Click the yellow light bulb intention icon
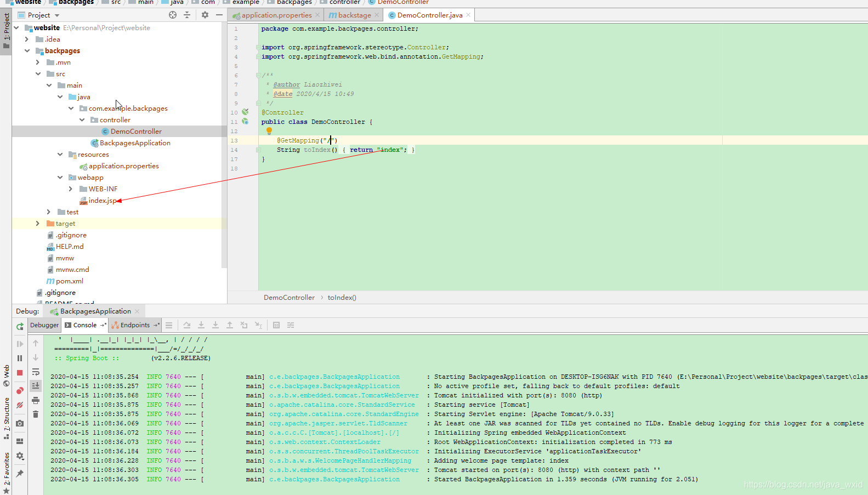Image resolution: width=868 pixels, height=495 pixels. click(269, 131)
